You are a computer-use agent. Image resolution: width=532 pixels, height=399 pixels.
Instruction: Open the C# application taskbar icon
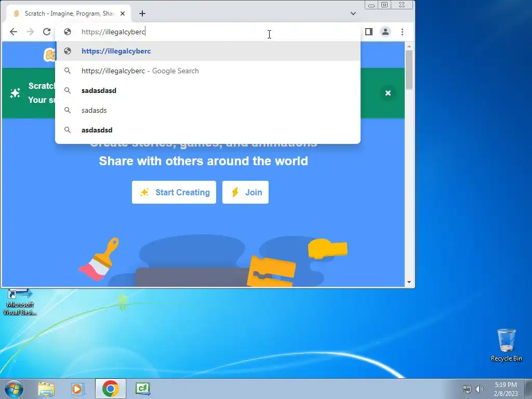point(142,389)
